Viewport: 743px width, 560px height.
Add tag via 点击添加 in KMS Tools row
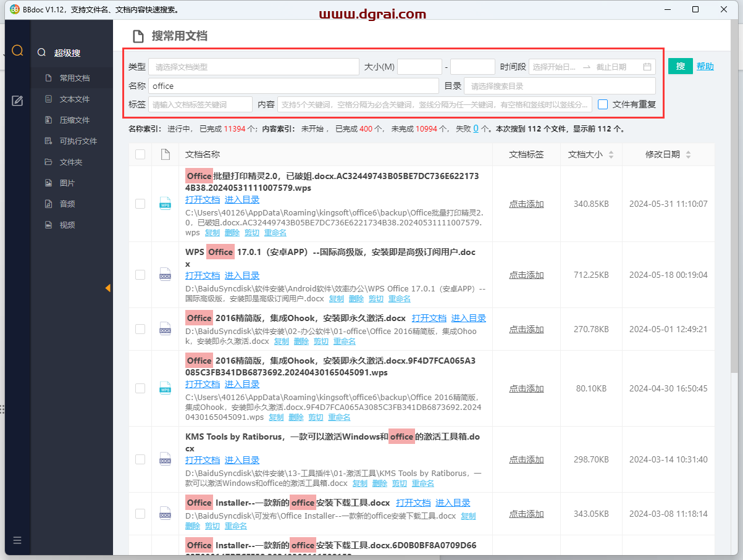click(x=526, y=459)
